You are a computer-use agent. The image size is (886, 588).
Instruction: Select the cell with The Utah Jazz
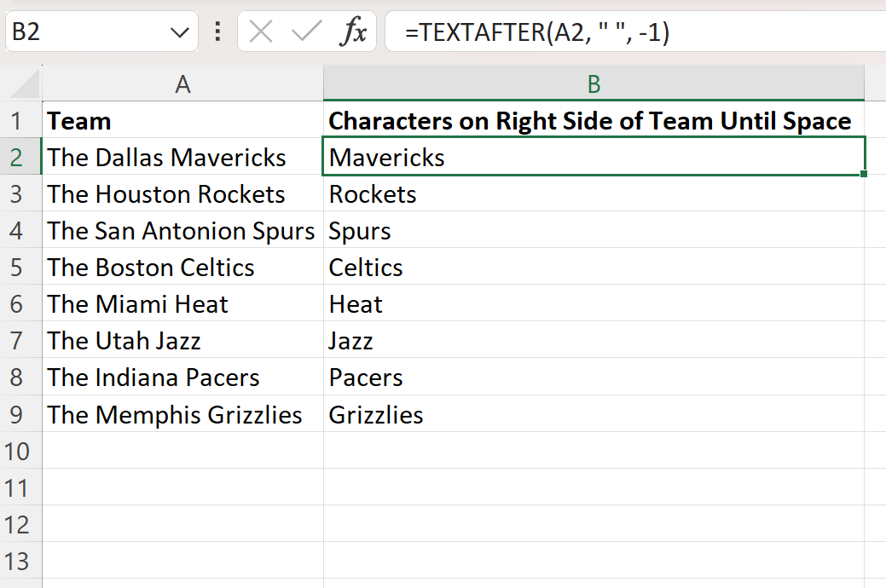pos(182,341)
